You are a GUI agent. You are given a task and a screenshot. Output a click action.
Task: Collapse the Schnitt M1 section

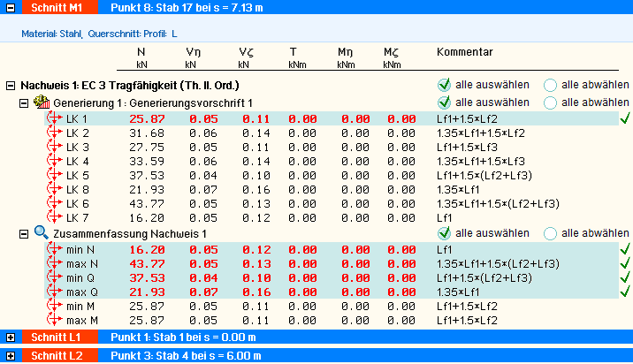tap(10, 7)
